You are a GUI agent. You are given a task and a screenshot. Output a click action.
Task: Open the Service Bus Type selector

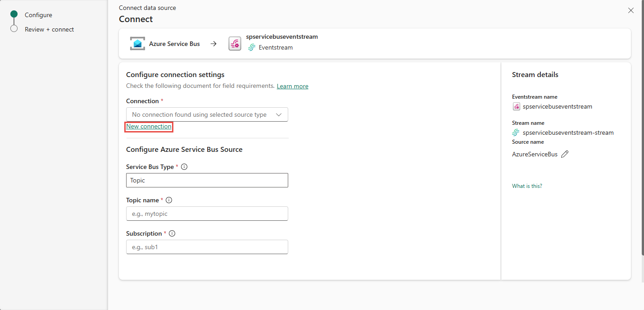[207, 180]
